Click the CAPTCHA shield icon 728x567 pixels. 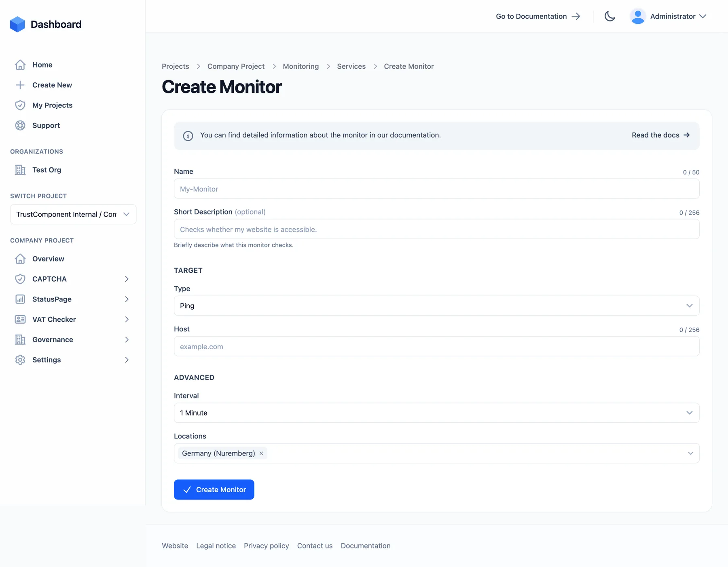click(20, 279)
